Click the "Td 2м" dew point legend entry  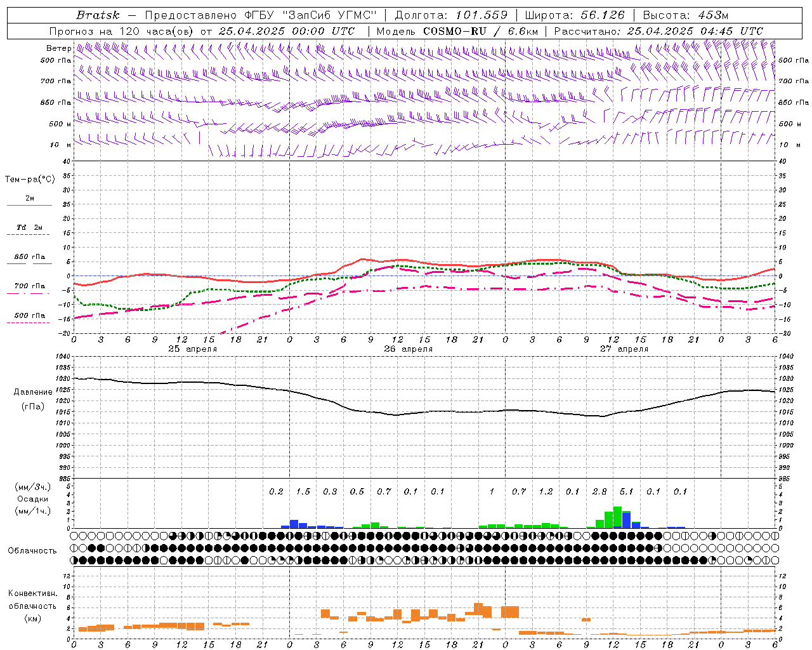pos(29,227)
